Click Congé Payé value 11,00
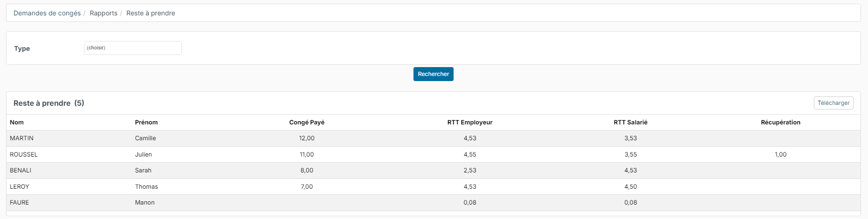Screen dimensions: 868x219 coord(307,155)
